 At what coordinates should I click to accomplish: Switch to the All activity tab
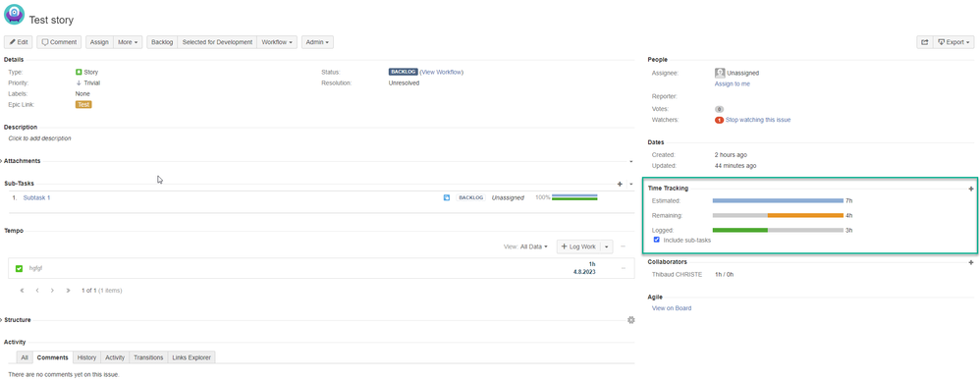pyautogui.click(x=25, y=357)
